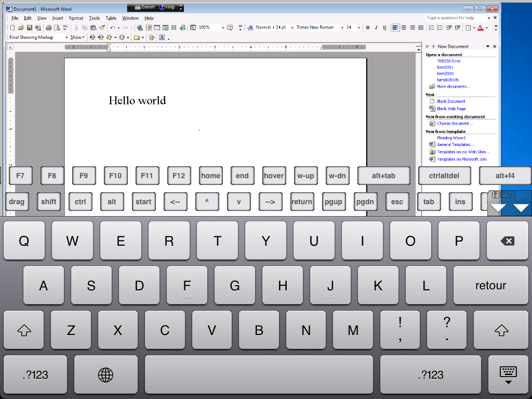Select the Format Painter brush
532x399 pixels.
102,28
